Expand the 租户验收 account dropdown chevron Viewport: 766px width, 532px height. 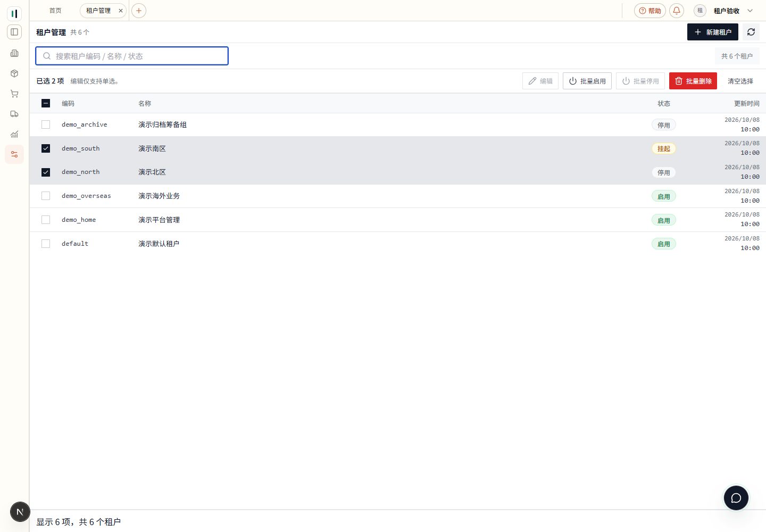750,11
